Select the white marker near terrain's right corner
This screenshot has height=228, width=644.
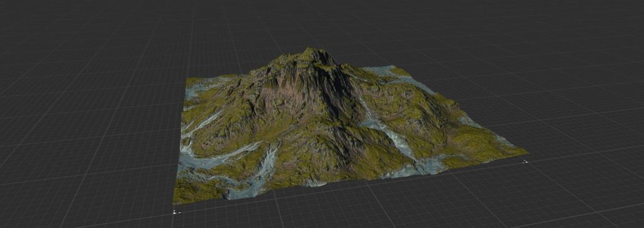coord(525,162)
